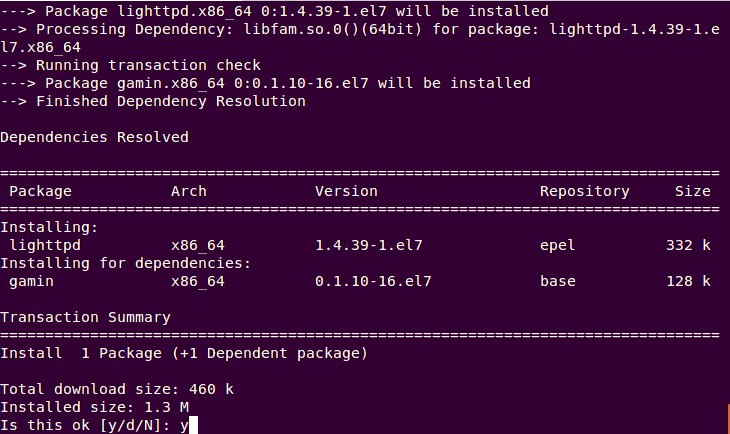This screenshot has width=730, height=434.
Task: Click the "Total download size: 460 k" line
Action: point(116,389)
